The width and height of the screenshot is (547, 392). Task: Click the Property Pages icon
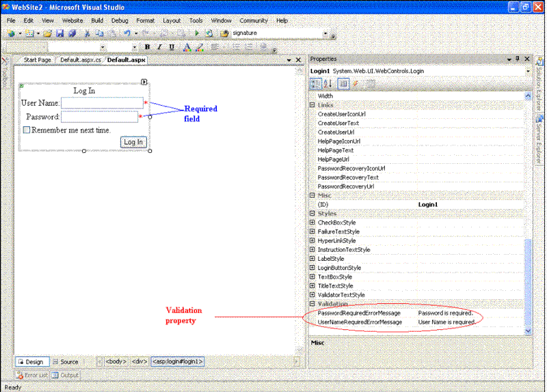[x=371, y=83]
